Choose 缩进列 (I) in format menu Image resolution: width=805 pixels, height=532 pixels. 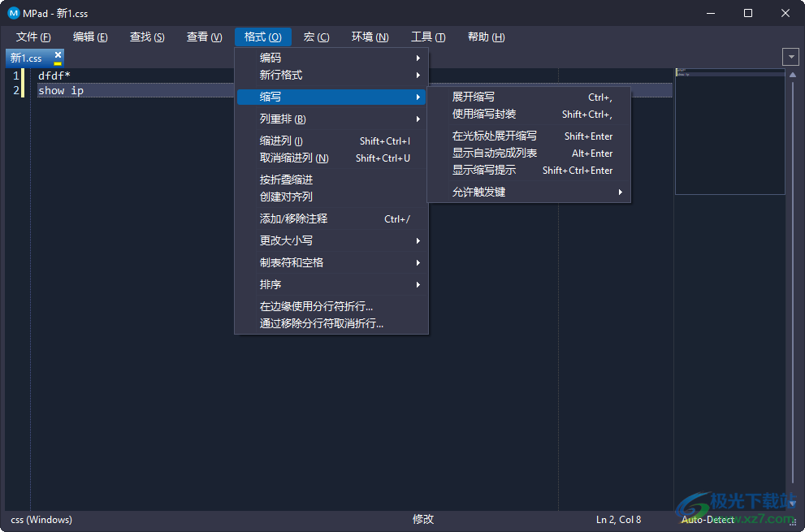click(x=331, y=141)
